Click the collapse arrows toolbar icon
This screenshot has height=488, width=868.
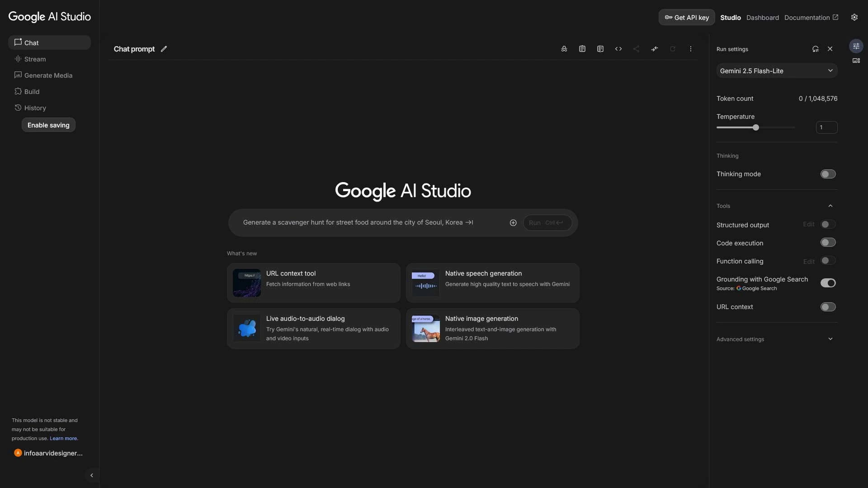tap(654, 49)
